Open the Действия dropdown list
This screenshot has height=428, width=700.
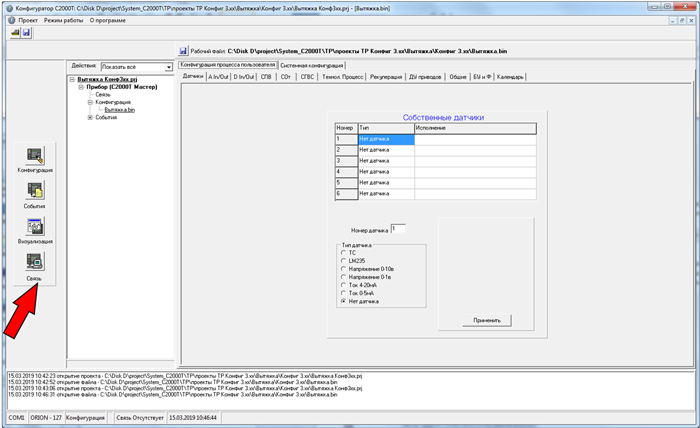168,67
